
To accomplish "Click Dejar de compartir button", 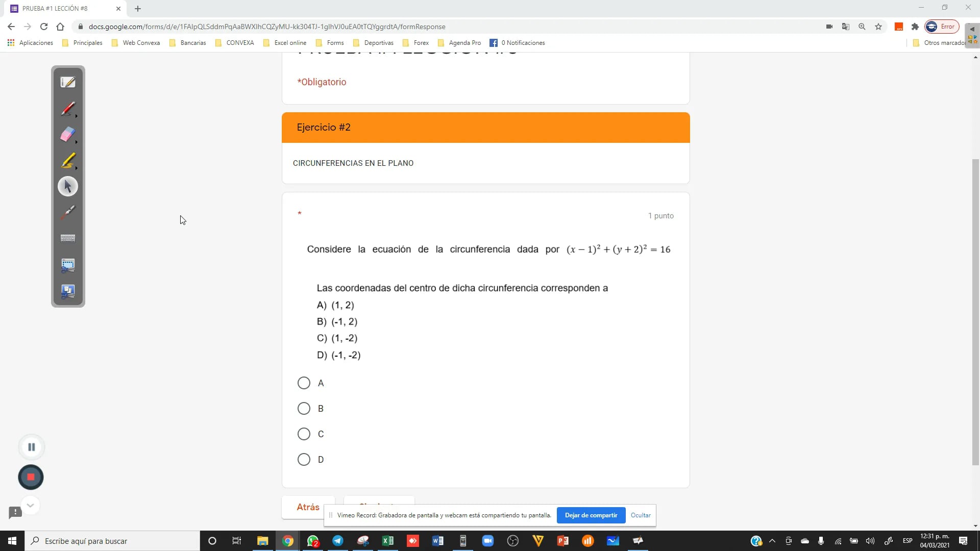I will [x=591, y=515].
